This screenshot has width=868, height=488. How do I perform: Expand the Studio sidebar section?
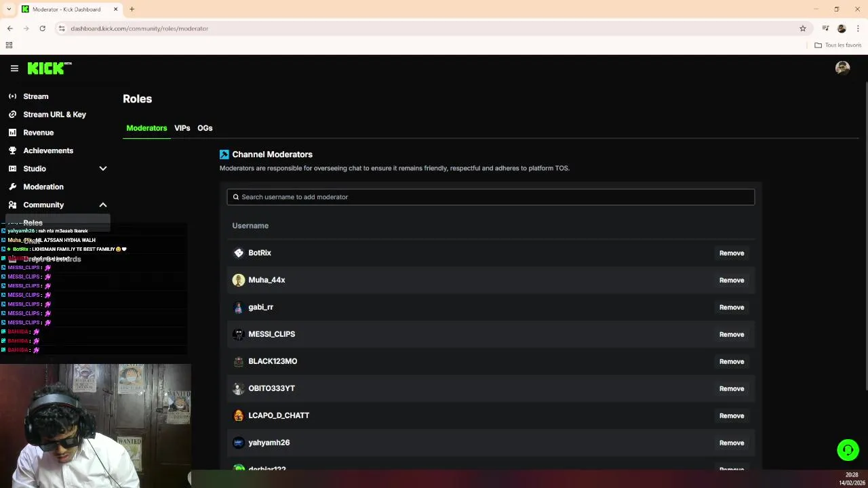click(103, 169)
